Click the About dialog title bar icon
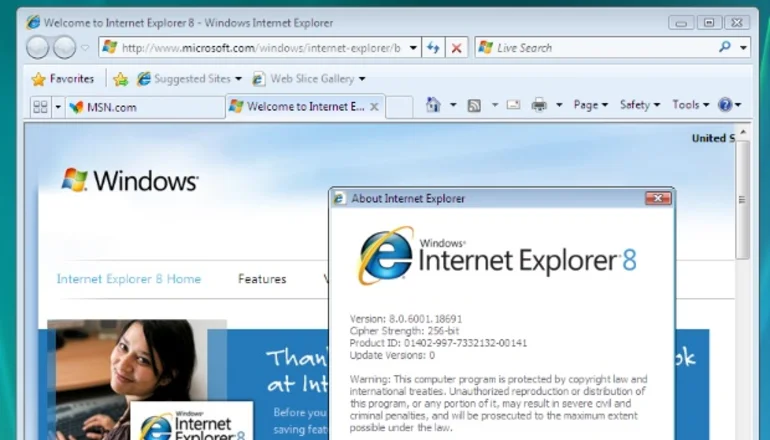 coord(339,198)
